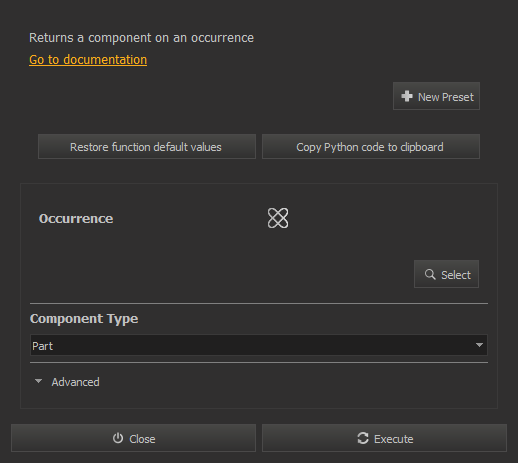
Task: Click the crossed-rings Occurrence icon
Action: (x=278, y=218)
